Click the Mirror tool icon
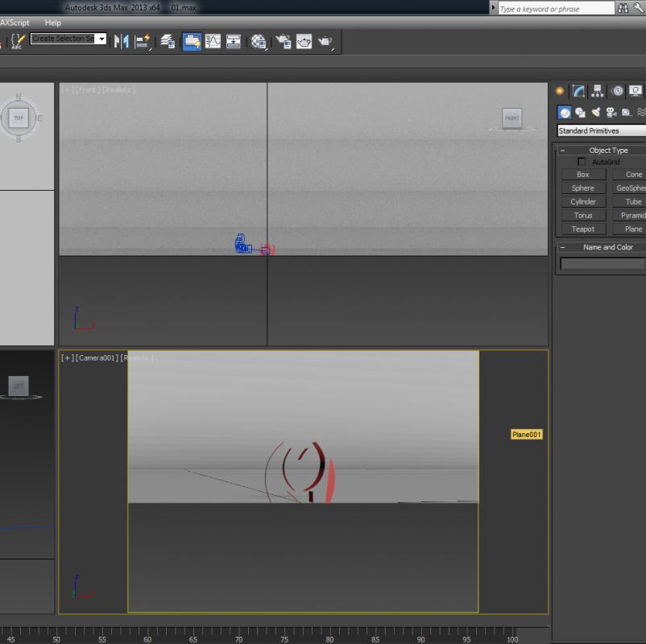Screen dimensions: 646x644 [x=122, y=41]
